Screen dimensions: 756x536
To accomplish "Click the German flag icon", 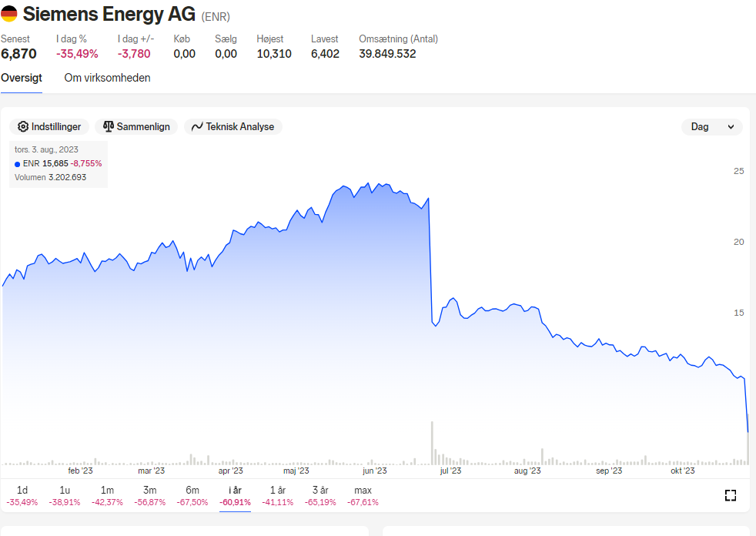I will (x=8, y=14).
